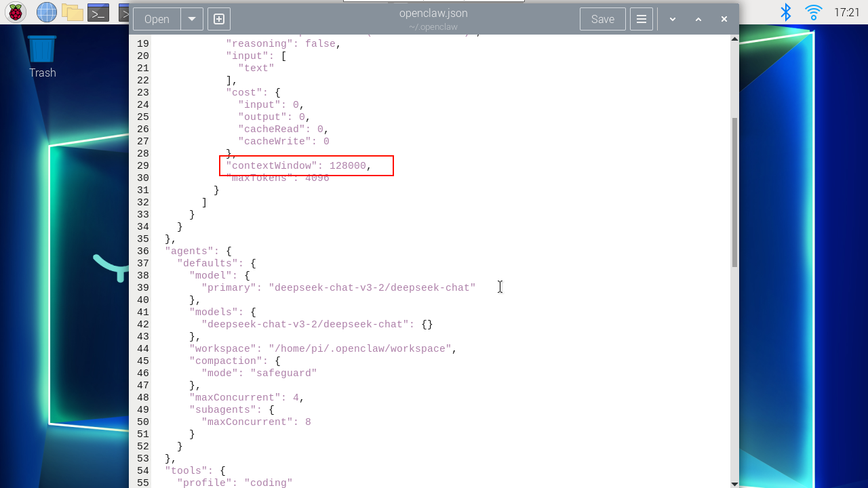Image resolution: width=868 pixels, height=488 pixels.
Task: Click the "primary" model value line
Action: (x=338, y=288)
